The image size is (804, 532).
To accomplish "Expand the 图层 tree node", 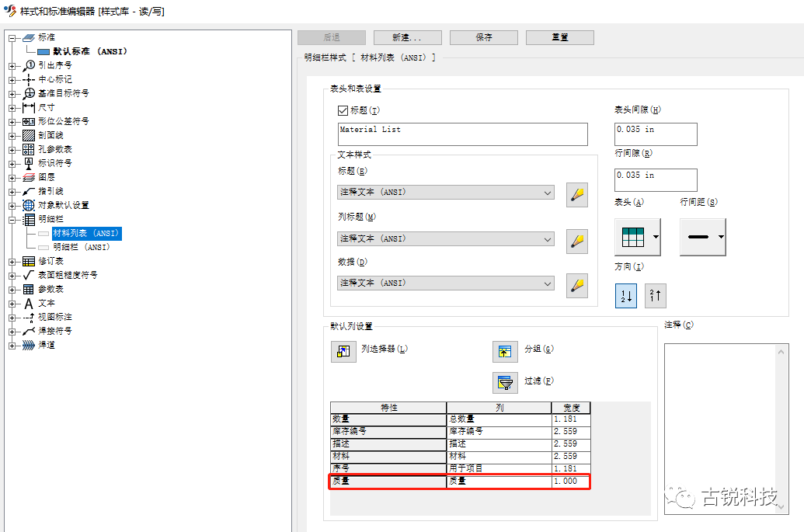I will 12,177.
